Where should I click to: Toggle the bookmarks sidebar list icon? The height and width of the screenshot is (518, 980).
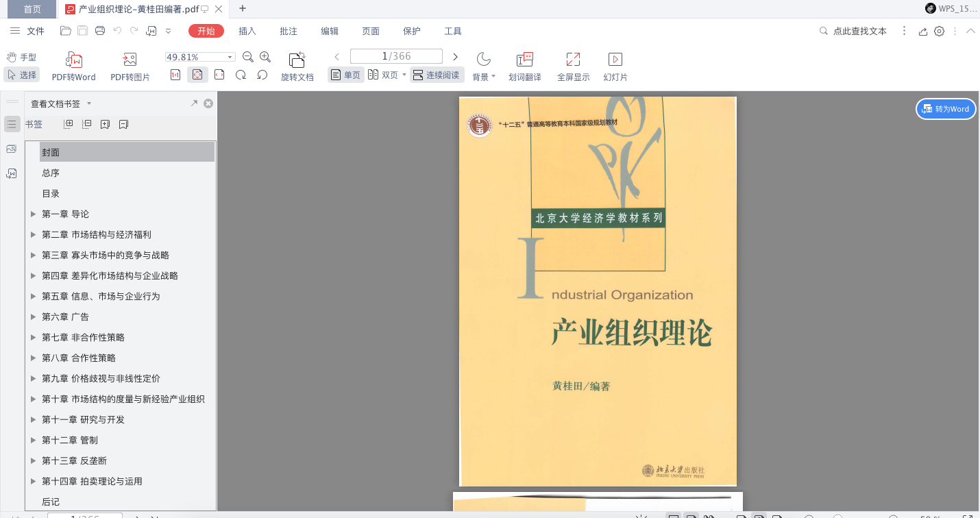click(x=12, y=124)
